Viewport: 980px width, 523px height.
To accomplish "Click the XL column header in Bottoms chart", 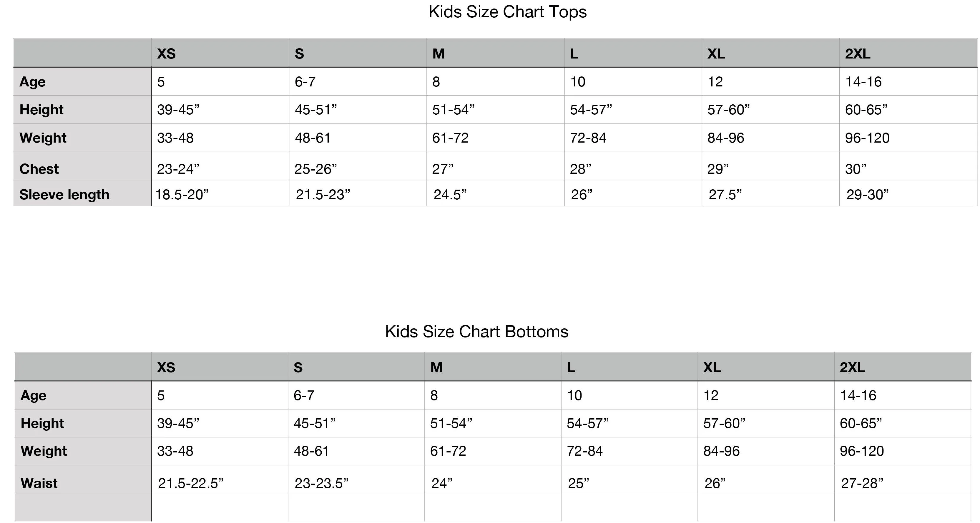I will pos(712,367).
